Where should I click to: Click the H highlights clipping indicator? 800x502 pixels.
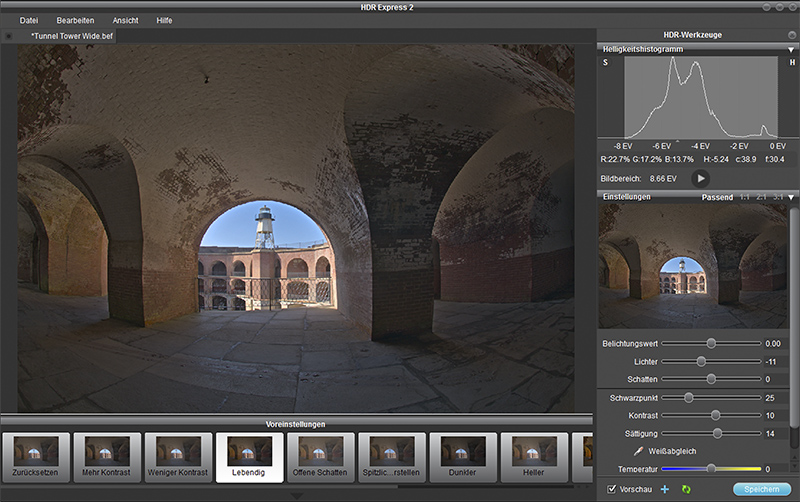point(792,63)
